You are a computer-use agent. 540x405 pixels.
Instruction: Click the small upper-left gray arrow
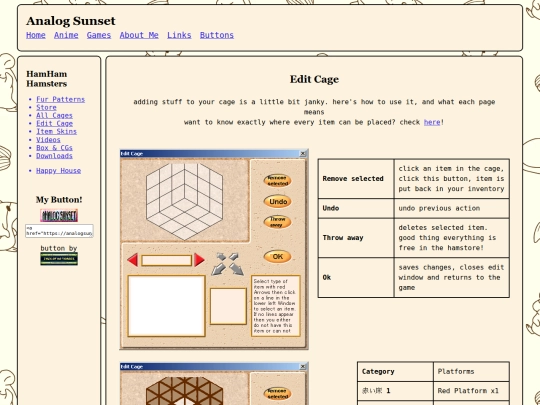click(x=221, y=256)
